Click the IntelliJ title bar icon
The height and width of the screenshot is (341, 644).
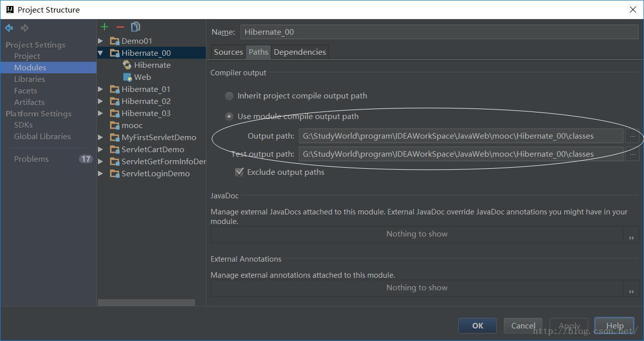coord(10,10)
